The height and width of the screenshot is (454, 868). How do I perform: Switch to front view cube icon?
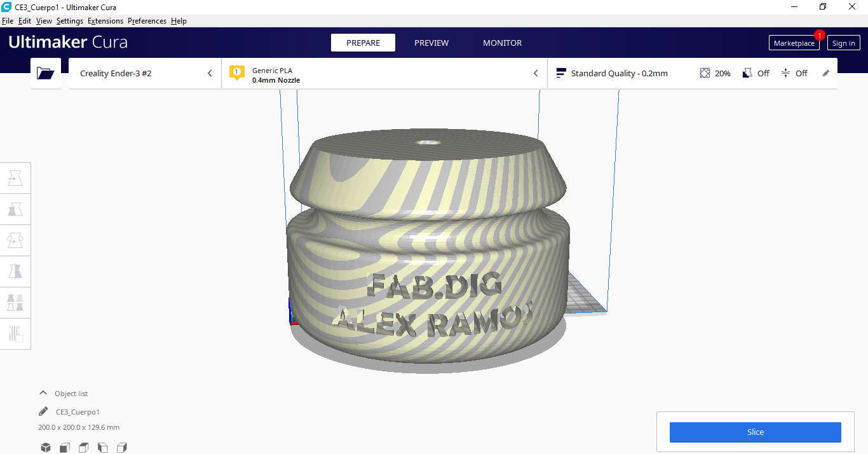[x=65, y=448]
